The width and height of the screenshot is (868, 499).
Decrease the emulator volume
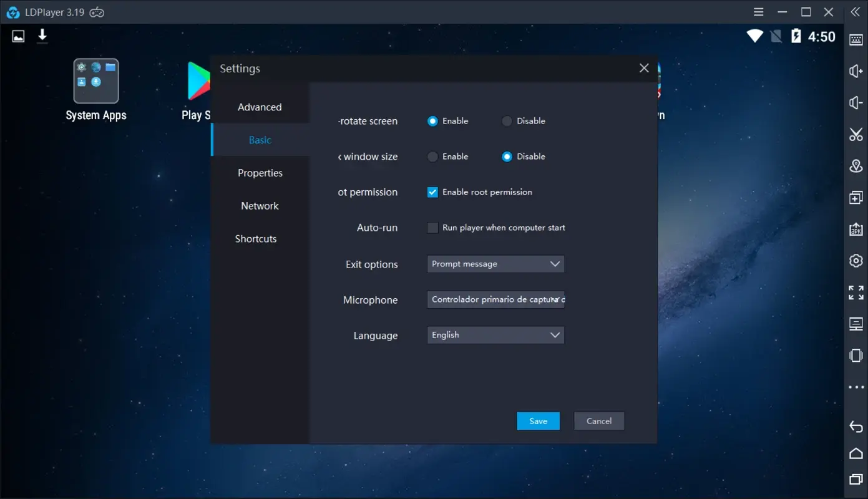[x=856, y=102]
